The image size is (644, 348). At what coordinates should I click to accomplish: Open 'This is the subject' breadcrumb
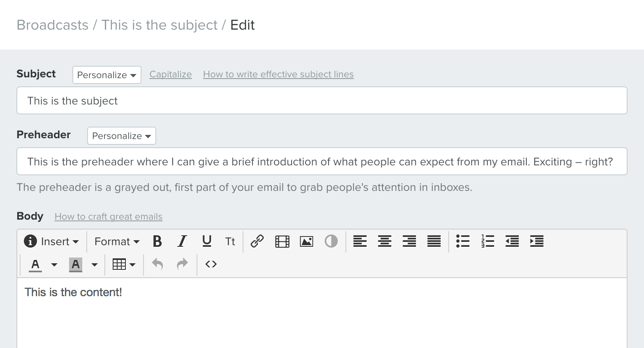(x=160, y=25)
